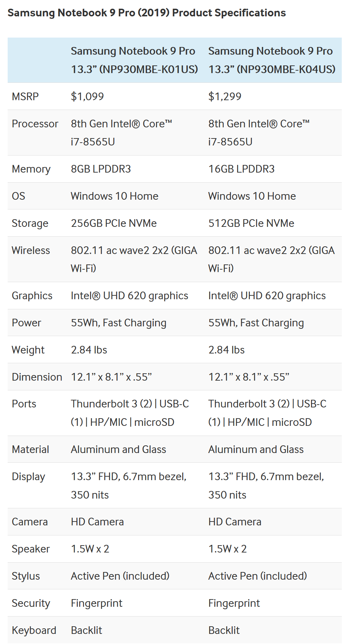This screenshot has width=347, height=644.
Task: Click the Weight row label
Action: click(x=28, y=350)
